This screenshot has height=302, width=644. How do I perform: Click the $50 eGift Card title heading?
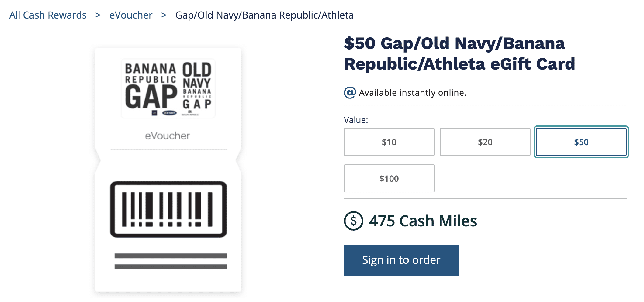[x=459, y=53]
